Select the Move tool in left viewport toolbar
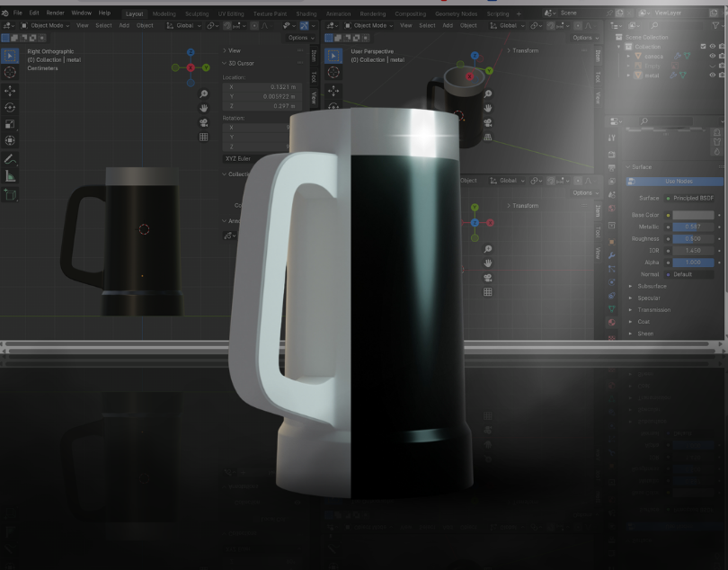This screenshot has width=728, height=570. [10, 91]
